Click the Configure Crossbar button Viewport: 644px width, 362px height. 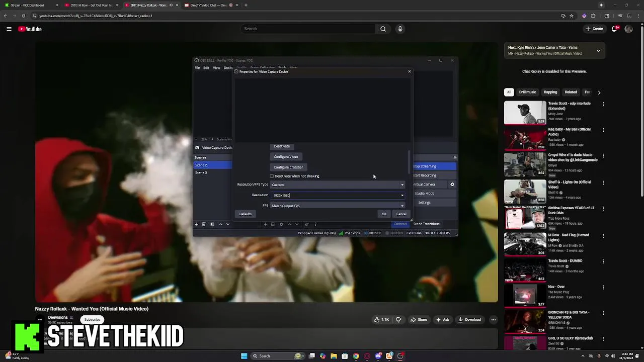[288, 167]
